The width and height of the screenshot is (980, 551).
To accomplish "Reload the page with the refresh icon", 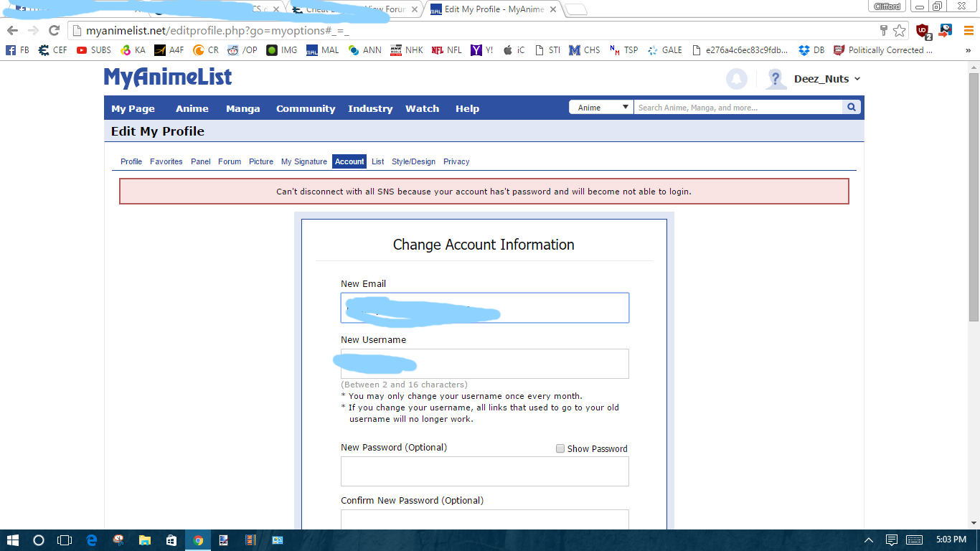I will tap(54, 30).
